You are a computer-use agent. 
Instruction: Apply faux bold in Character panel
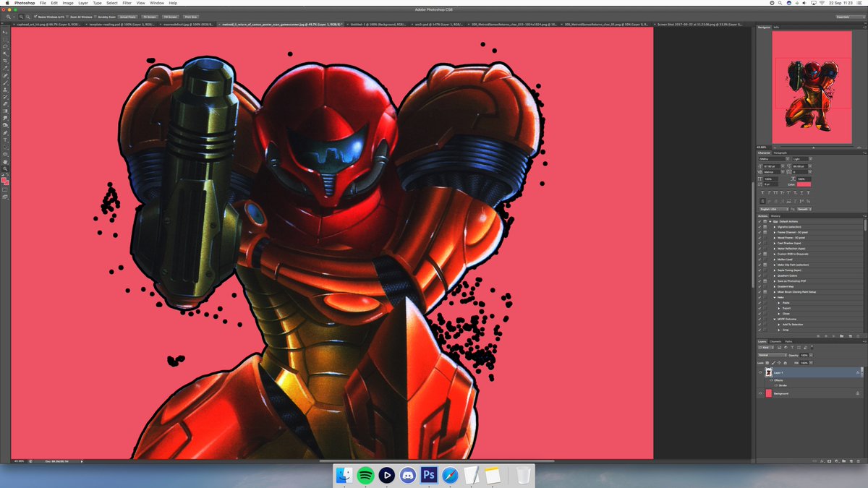(x=762, y=192)
